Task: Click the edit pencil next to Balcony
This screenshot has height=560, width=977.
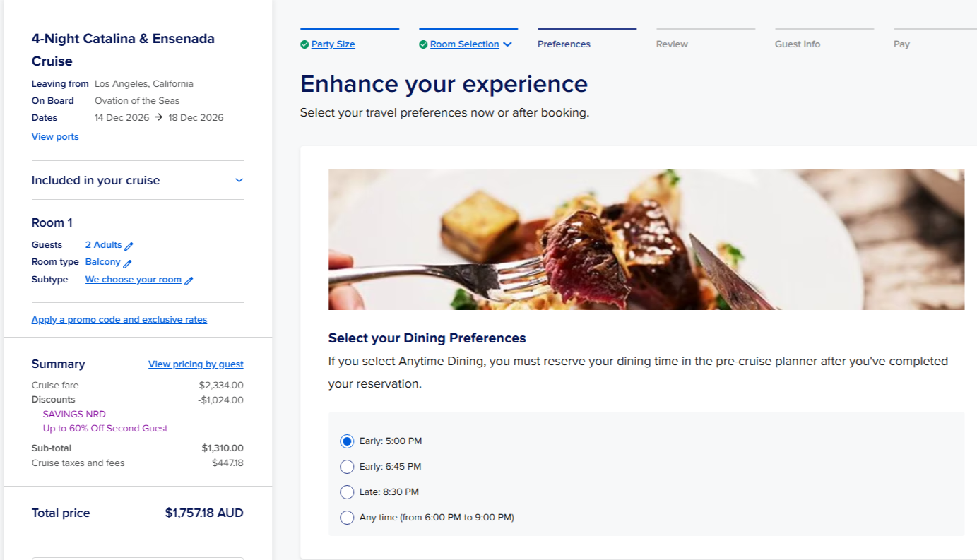Action: click(127, 263)
